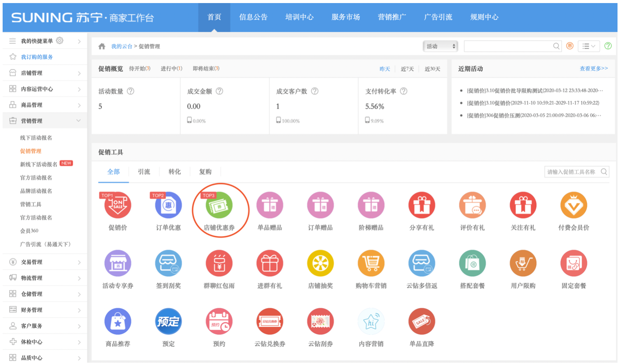Open the 进群有礼 tool icon

pyautogui.click(x=270, y=263)
